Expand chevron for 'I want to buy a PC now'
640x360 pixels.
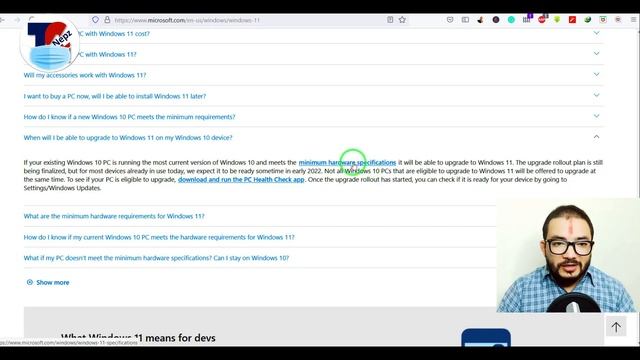pos(596,95)
